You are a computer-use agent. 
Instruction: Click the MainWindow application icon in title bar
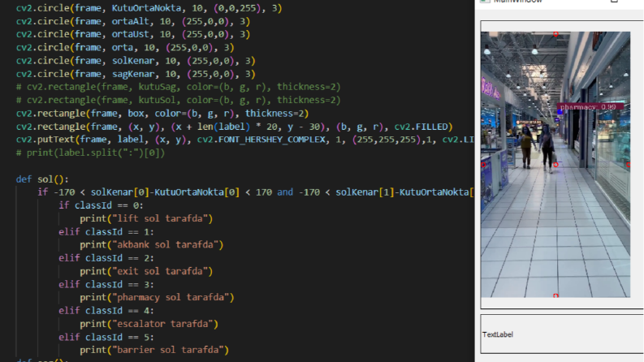tap(485, 2)
